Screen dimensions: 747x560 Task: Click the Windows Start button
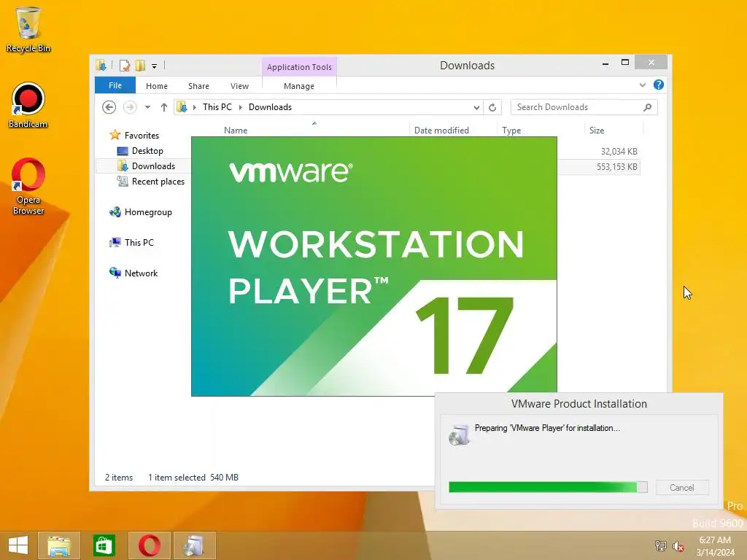tap(18, 545)
